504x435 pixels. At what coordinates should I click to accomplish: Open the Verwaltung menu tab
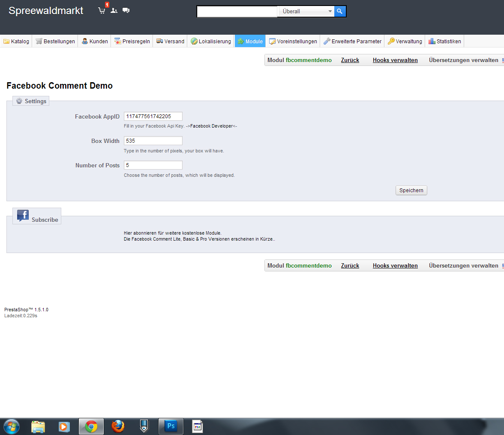[x=405, y=41]
